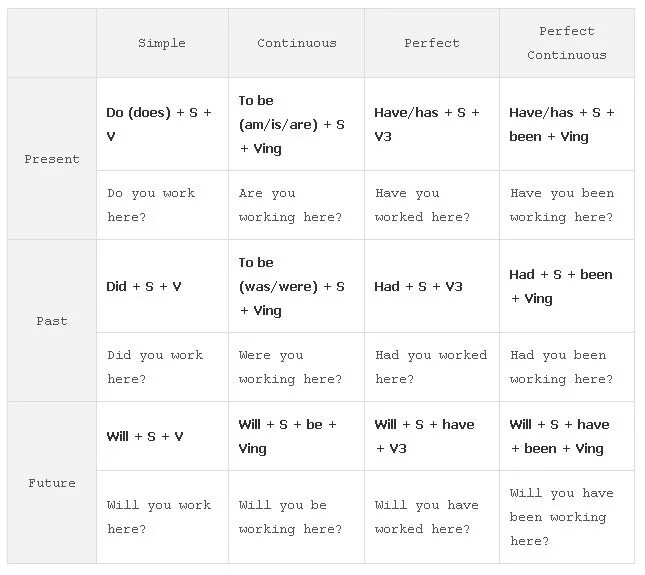Image resolution: width=645 pixels, height=575 pixels.
Task: Click 'Will you be working here?' example
Action: click(x=290, y=517)
